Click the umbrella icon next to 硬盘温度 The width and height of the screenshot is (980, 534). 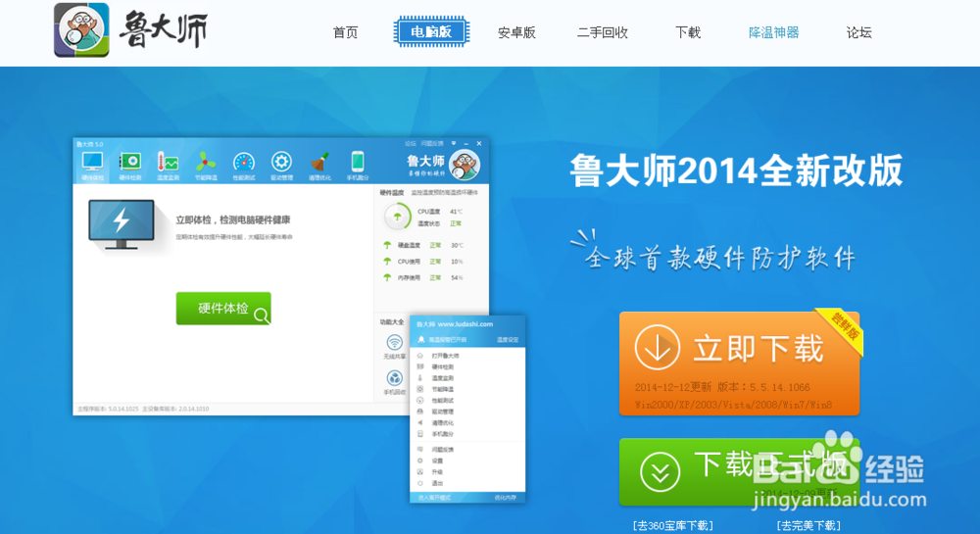point(387,246)
